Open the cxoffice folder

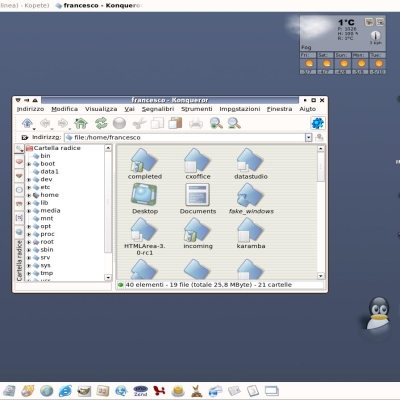pyautogui.click(x=198, y=164)
